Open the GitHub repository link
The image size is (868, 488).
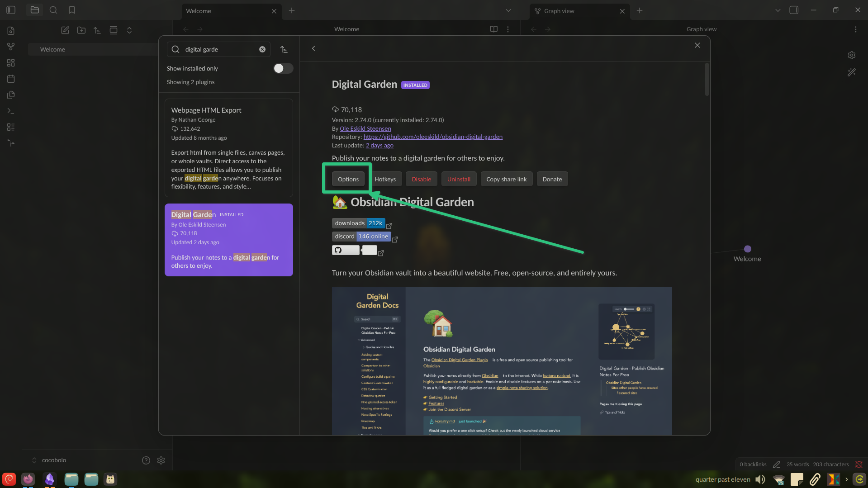(433, 137)
